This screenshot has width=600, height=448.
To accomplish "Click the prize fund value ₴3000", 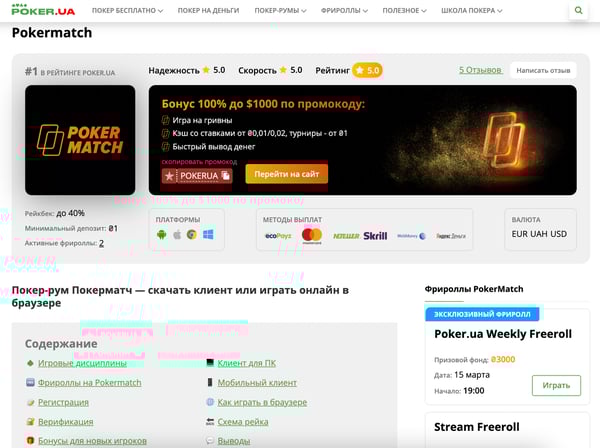I will pos(503,360).
